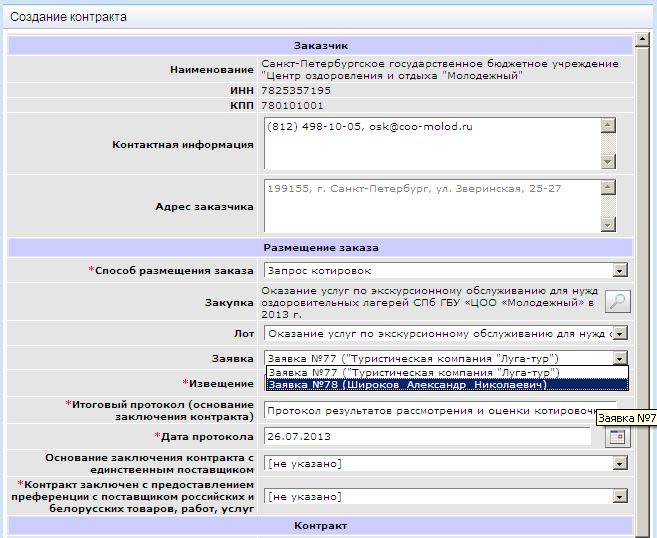Click the Итоговый протокол text field

440,411
